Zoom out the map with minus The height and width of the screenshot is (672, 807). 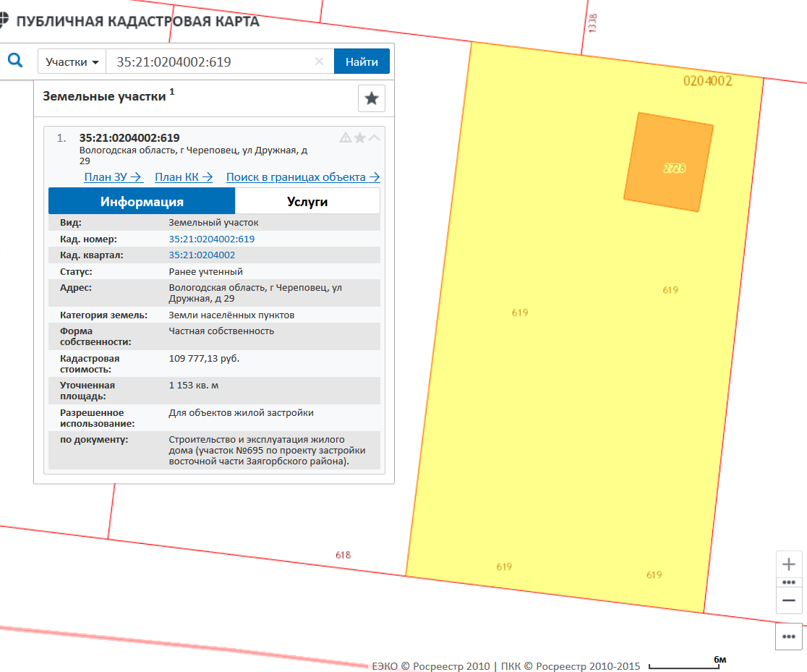789,600
